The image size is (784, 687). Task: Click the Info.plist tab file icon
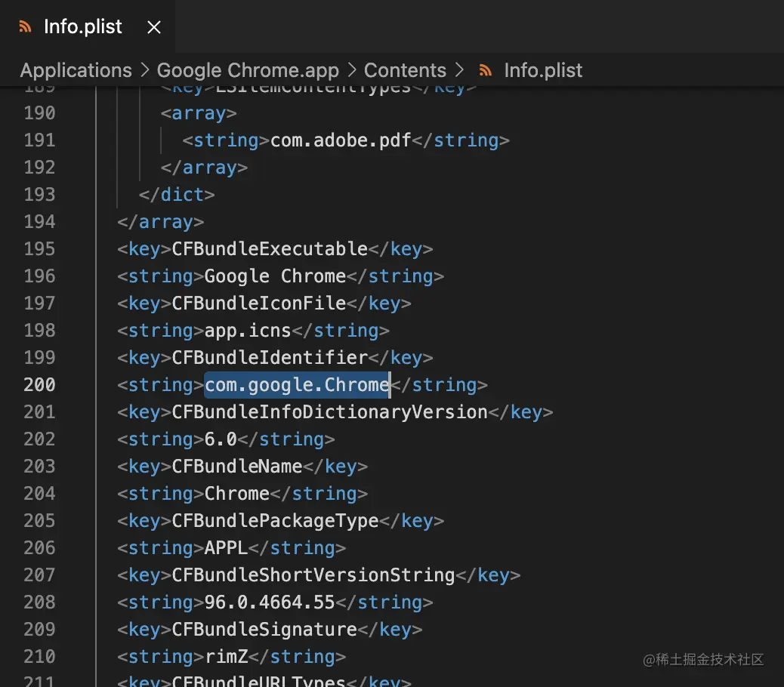(25, 27)
